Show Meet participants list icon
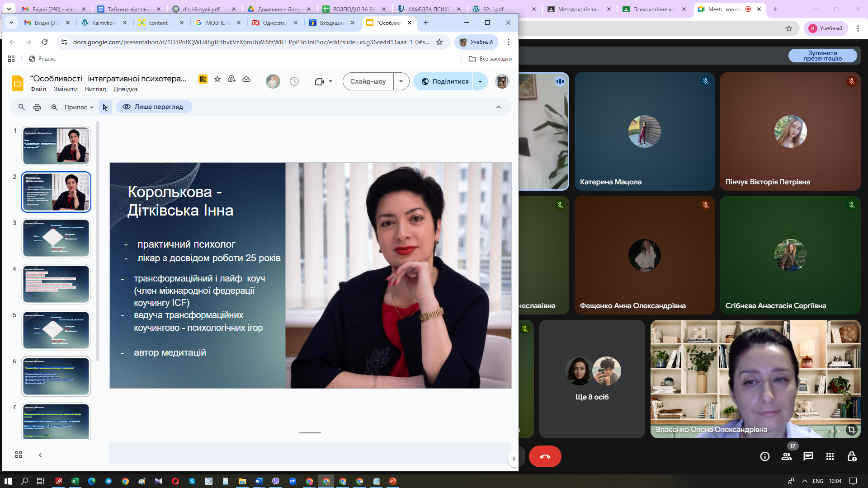The height and width of the screenshot is (488, 868). 787,456
